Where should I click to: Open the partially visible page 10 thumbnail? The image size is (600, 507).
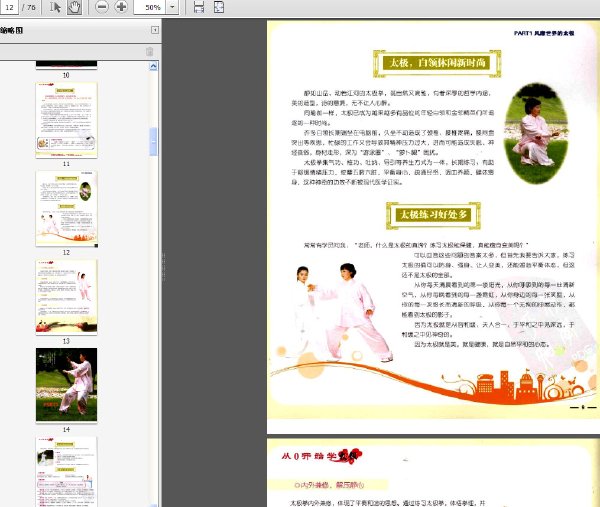pos(67,65)
